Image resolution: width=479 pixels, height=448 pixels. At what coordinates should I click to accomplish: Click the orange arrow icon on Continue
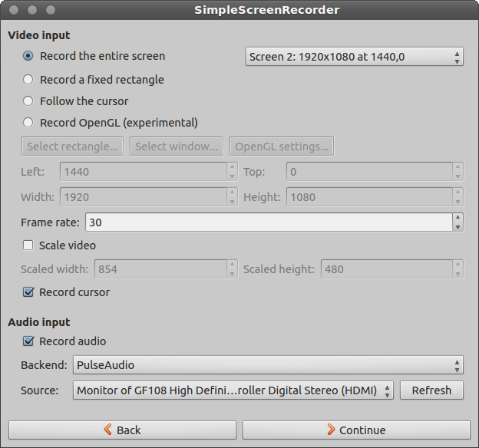331,430
